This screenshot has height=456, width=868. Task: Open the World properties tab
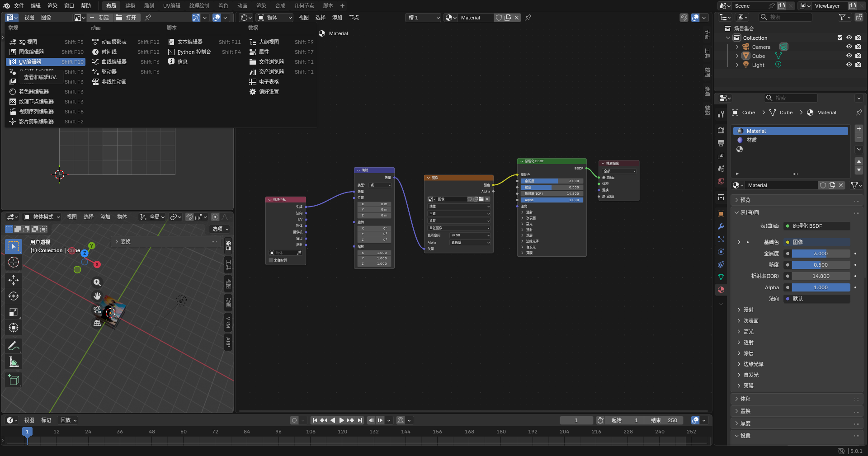[x=721, y=181]
